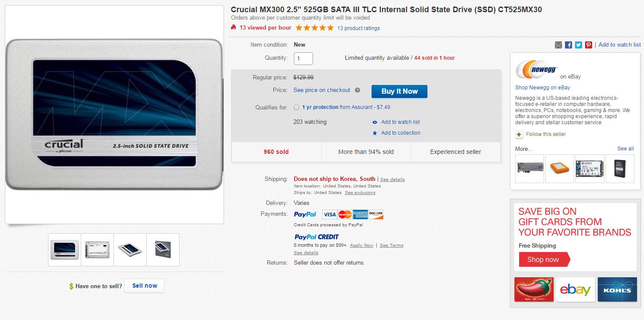This screenshot has height=320, width=644.
Task: Click the Follow this seller link
Action: click(546, 134)
